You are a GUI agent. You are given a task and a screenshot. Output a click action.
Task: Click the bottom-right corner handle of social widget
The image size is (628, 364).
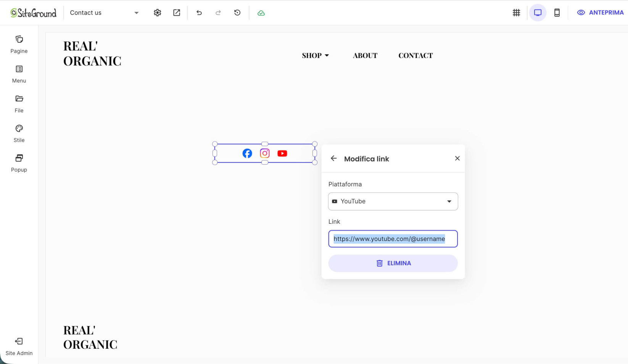point(315,162)
